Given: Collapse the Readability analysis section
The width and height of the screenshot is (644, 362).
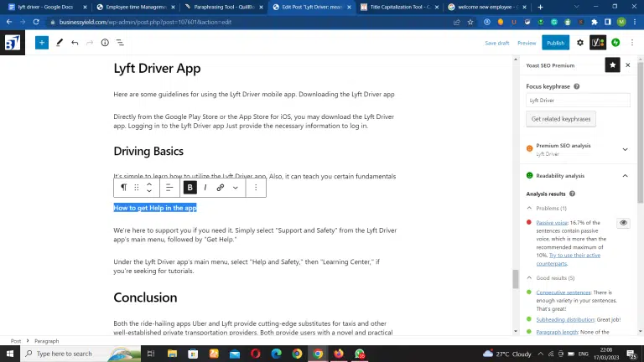Looking at the screenshot, I should coord(625,176).
